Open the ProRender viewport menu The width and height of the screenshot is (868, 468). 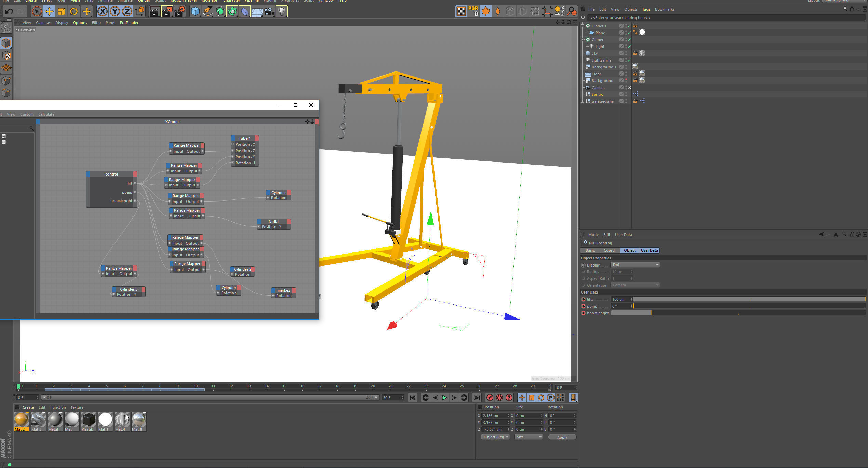(x=129, y=23)
